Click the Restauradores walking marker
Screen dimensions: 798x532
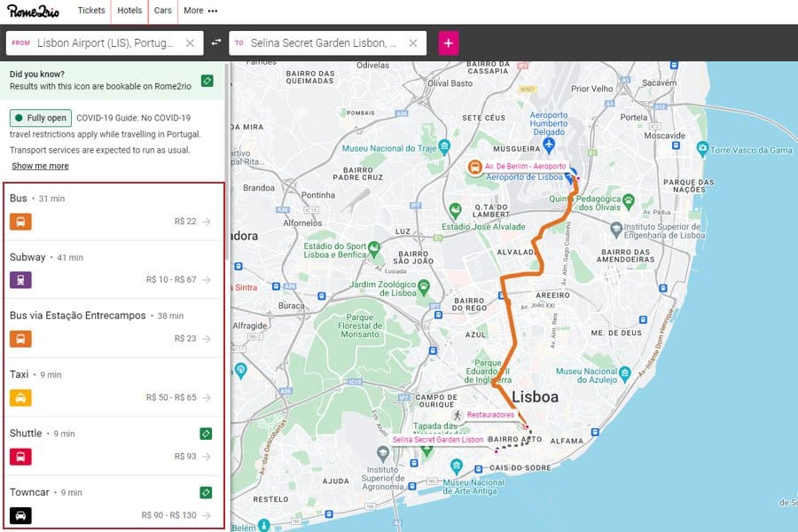tap(457, 416)
